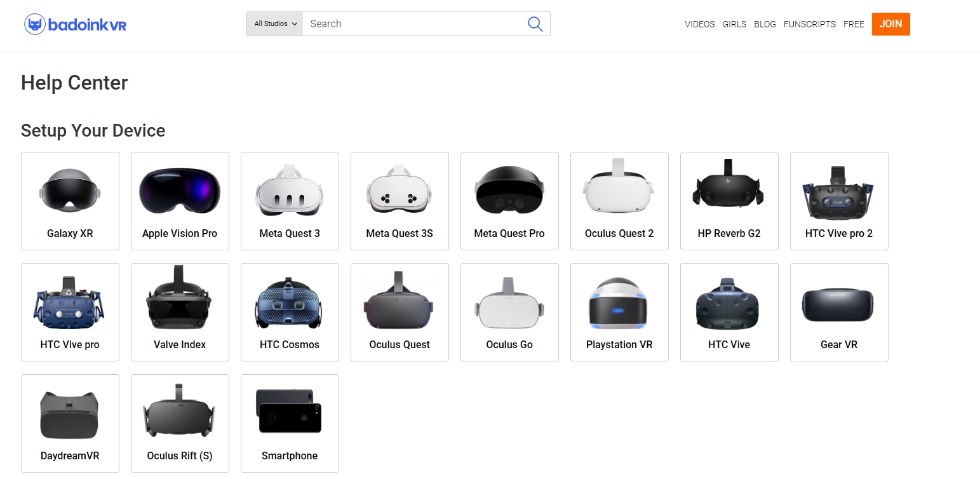
Task: Open the FUNSCRIPTS menu item
Action: point(810,24)
